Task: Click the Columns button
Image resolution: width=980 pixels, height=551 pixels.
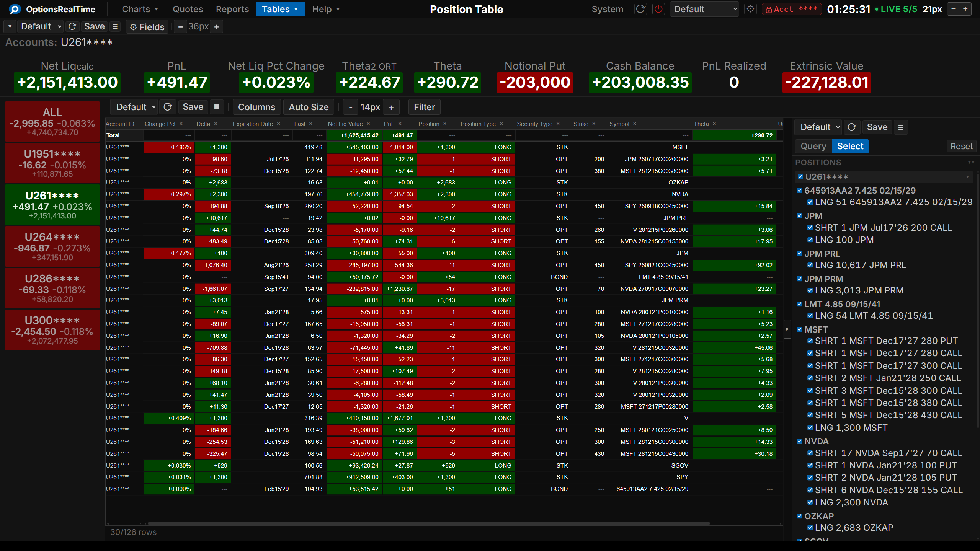Action: coord(256,107)
